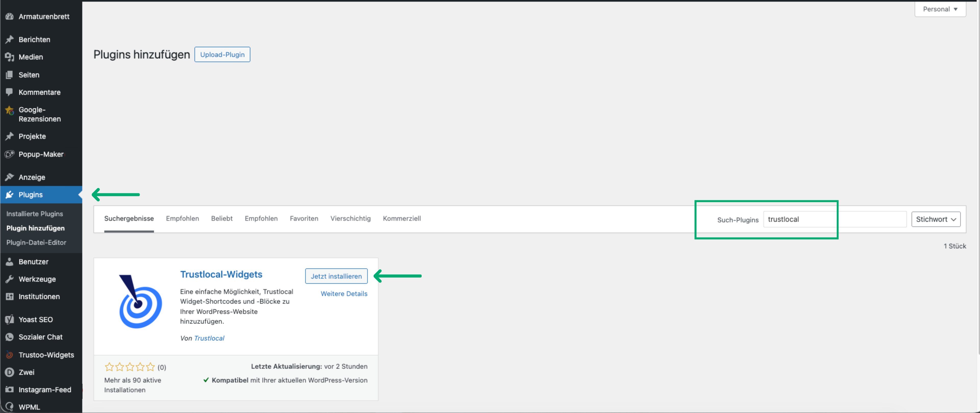
Task: Click Jetzt installieren for Trustlocal-Widgets
Action: pyautogui.click(x=336, y=276)
